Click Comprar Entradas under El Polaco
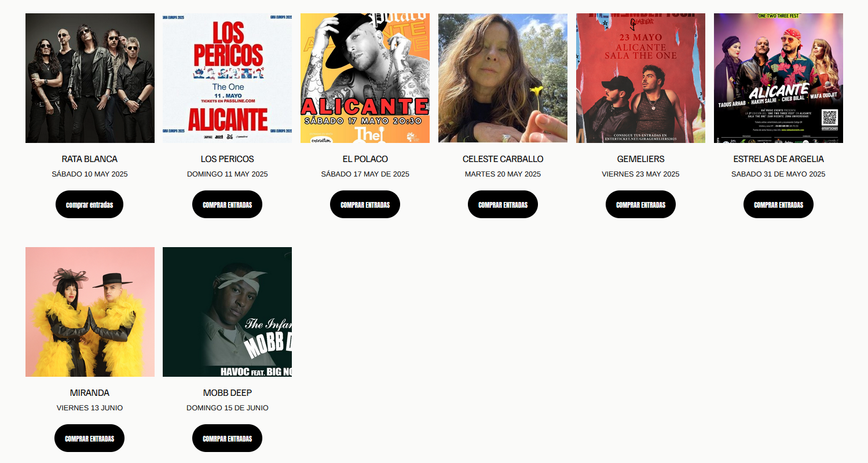The image size is (868, 463). tap(365, 204)
